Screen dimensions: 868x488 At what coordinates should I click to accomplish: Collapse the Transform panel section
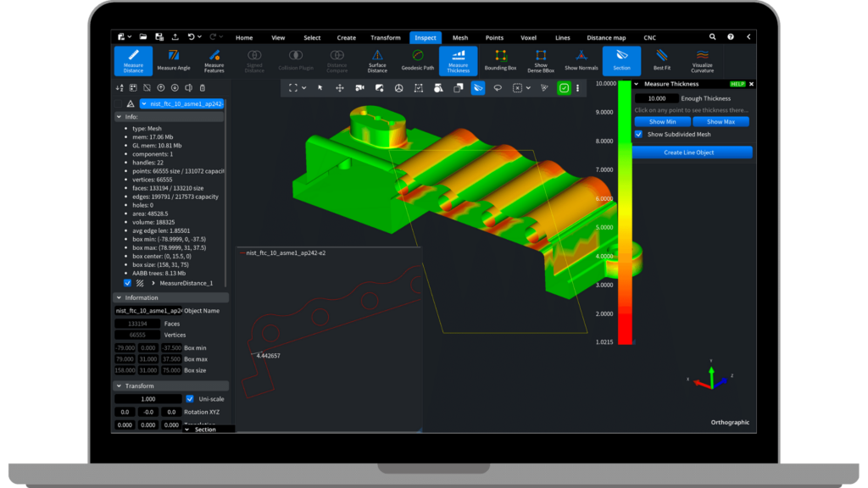118,385
